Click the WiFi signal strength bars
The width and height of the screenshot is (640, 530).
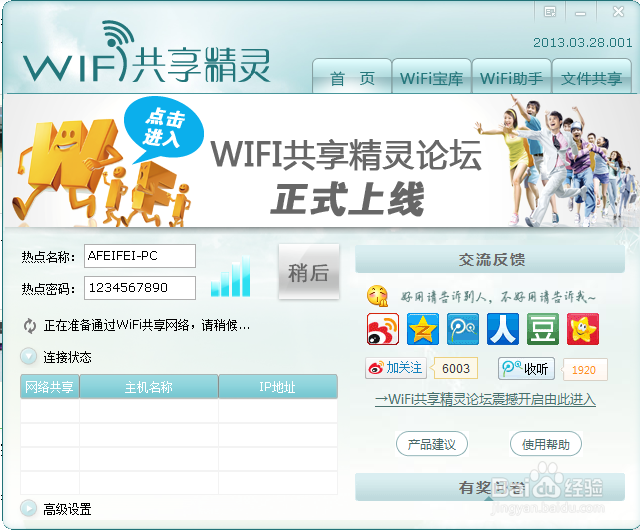click(x=231, y=276)
